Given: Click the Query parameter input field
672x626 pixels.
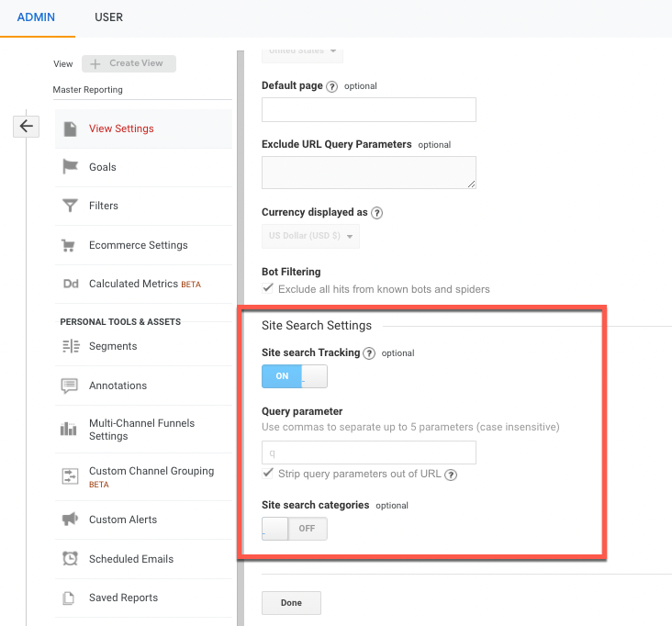Looking at the screenshot, I should [369, 453].
